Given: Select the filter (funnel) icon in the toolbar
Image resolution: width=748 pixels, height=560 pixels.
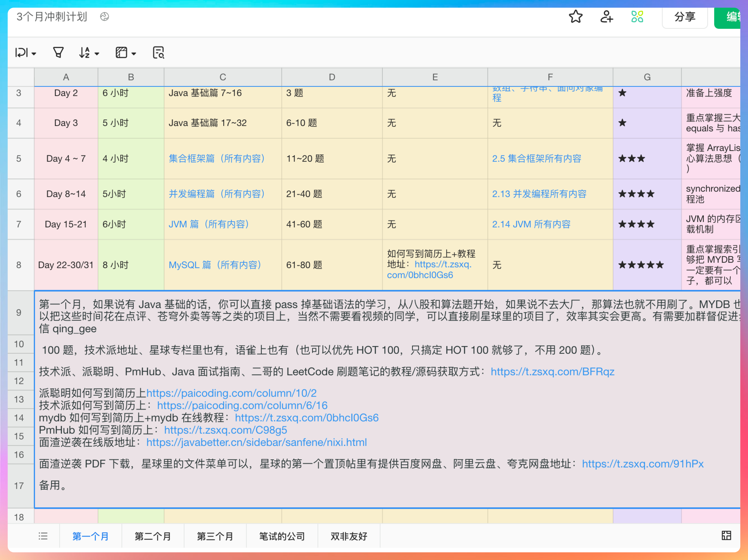Looking at the screenshot, I should [x=58, y=52].
